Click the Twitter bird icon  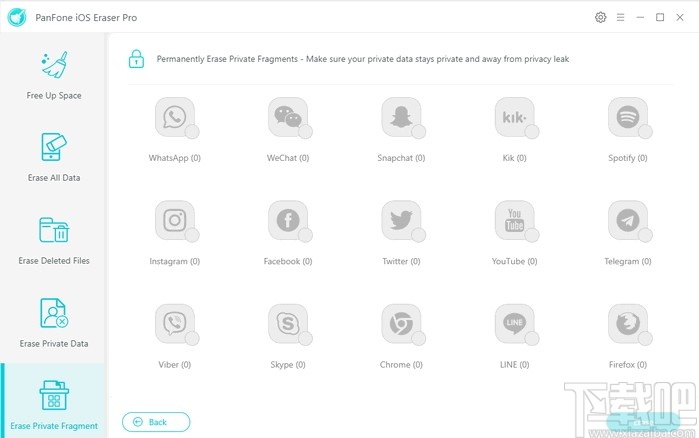(x=401, y=220)
